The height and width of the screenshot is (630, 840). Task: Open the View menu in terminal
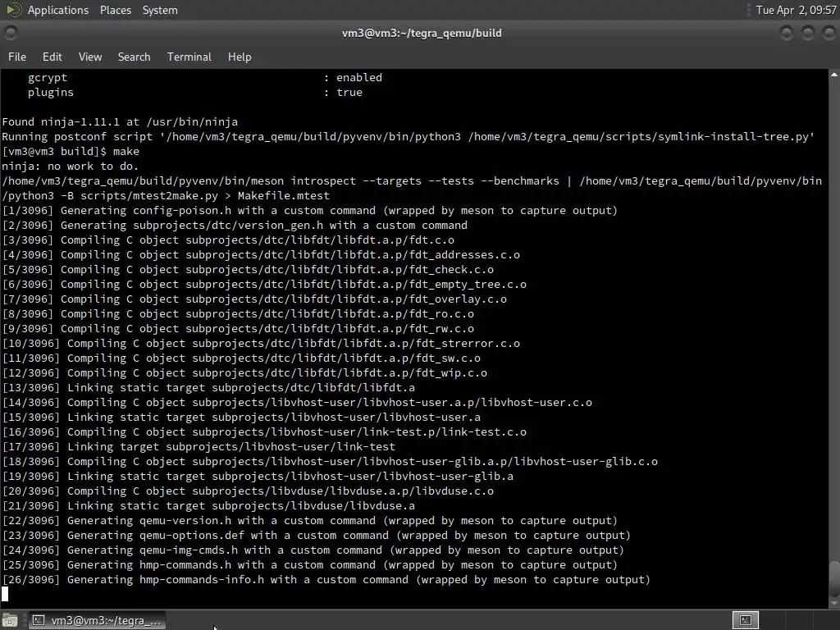pos(90,57)
